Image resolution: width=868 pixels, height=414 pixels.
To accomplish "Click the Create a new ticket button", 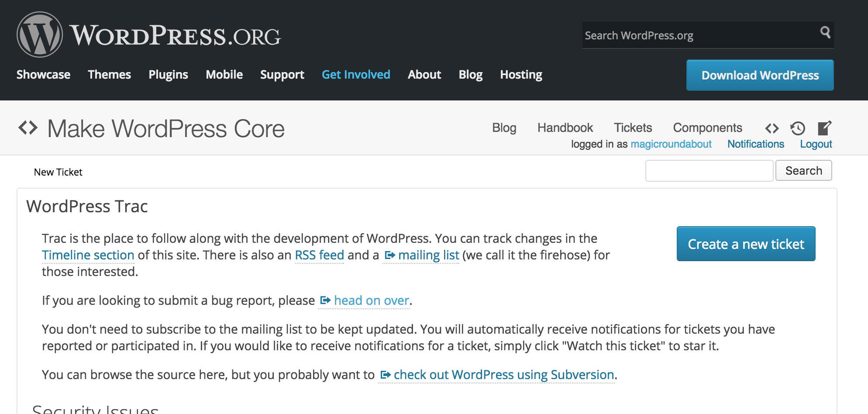I will [746, 244].
